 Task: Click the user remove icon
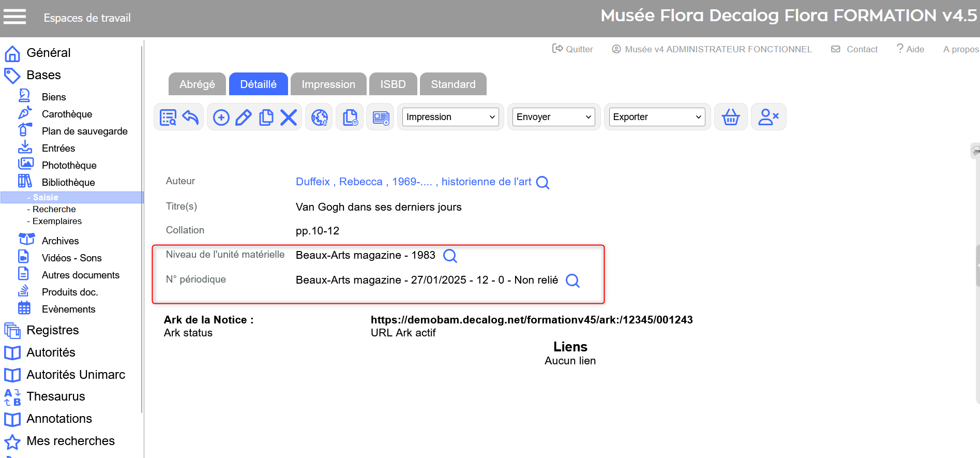[768, 117]
